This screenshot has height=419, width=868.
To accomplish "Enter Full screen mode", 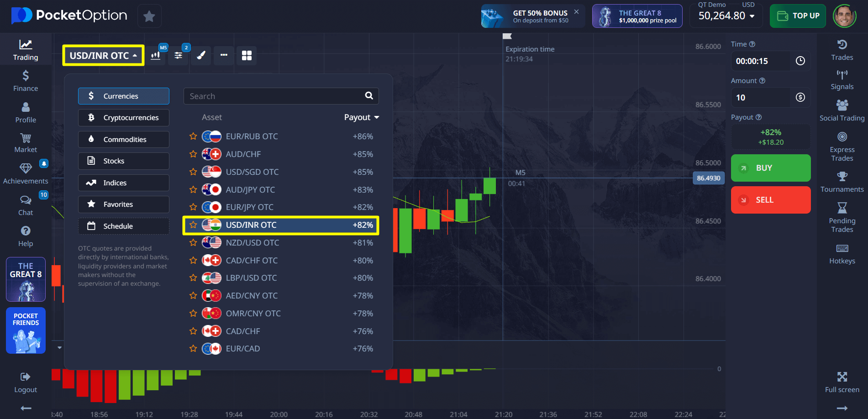I will (842, 382).
